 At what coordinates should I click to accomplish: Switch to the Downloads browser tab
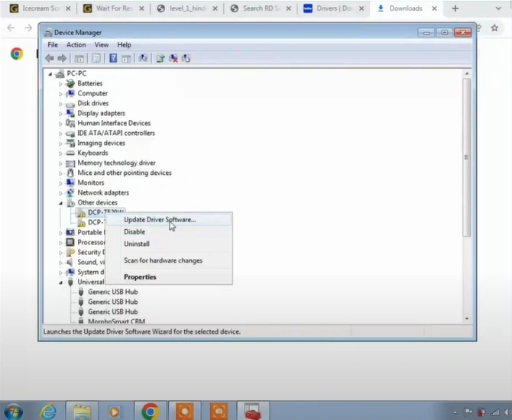click(x=404, y=9)
